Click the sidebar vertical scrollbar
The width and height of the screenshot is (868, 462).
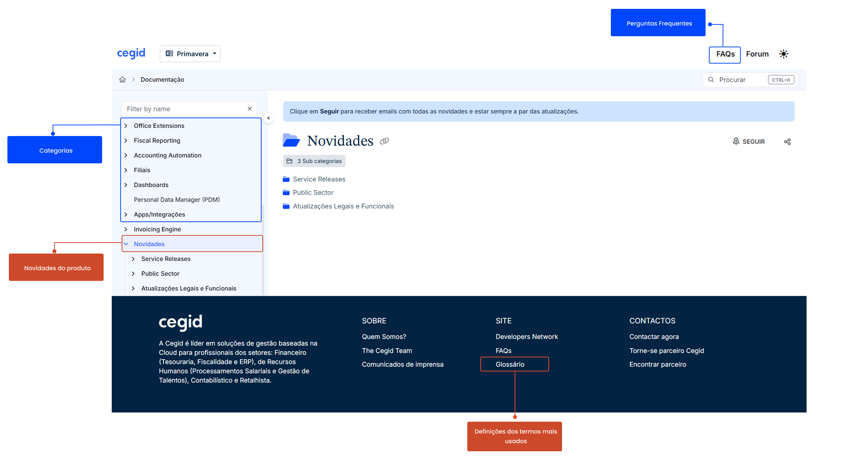(263, 250)
